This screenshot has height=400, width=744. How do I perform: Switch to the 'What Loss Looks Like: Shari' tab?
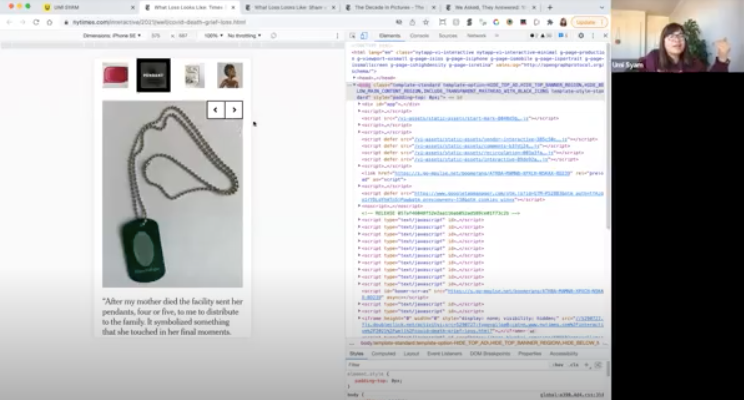click(290, 8)
